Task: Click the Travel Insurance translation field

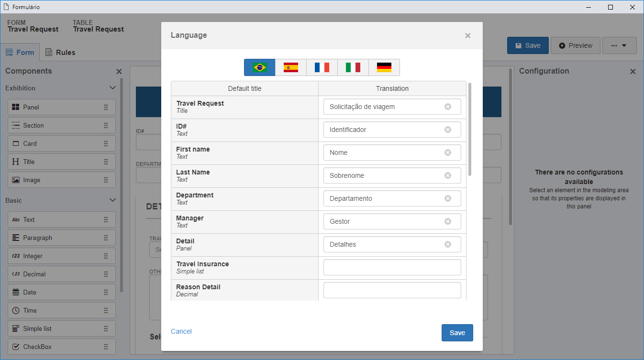Action: (392, 267)
